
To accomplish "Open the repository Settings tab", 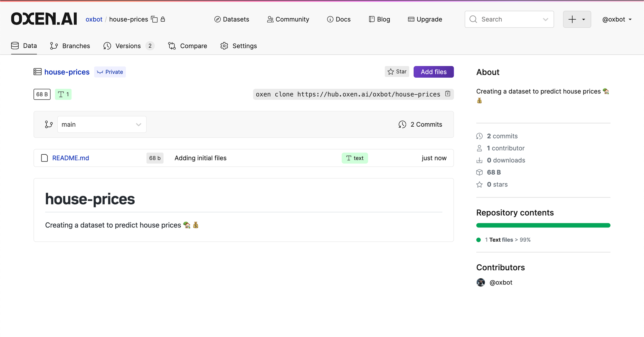I will tap(239, 46).
